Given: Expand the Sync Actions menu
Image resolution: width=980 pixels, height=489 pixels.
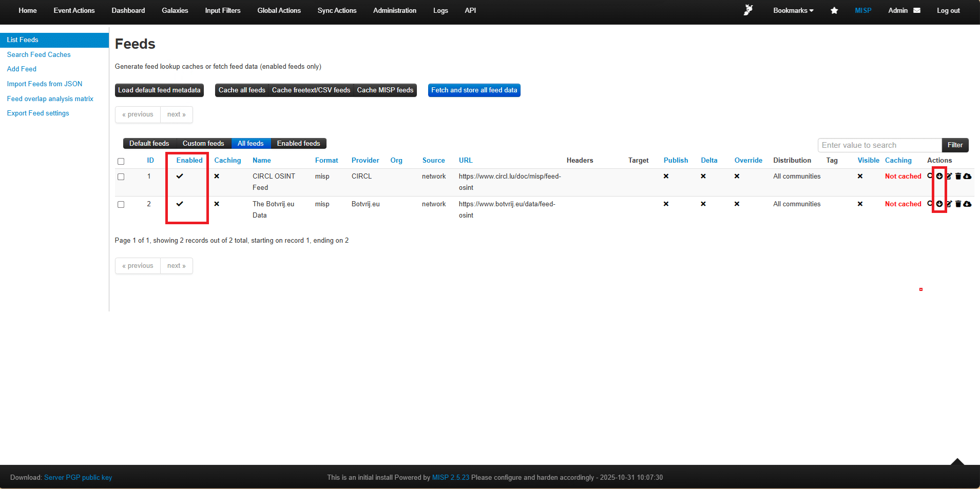Looking at the screenshot, I should click(x=337, y=10).
